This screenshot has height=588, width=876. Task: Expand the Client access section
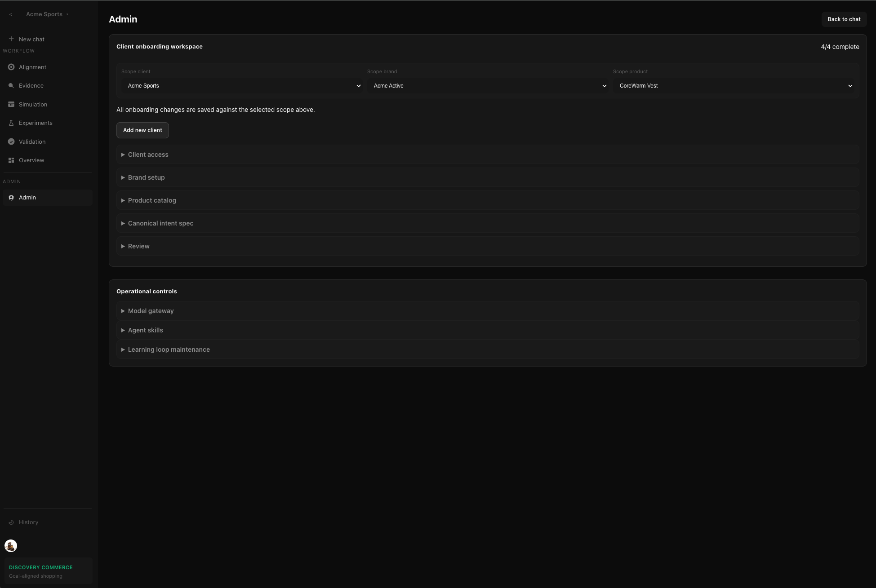[x=148, y=155]
